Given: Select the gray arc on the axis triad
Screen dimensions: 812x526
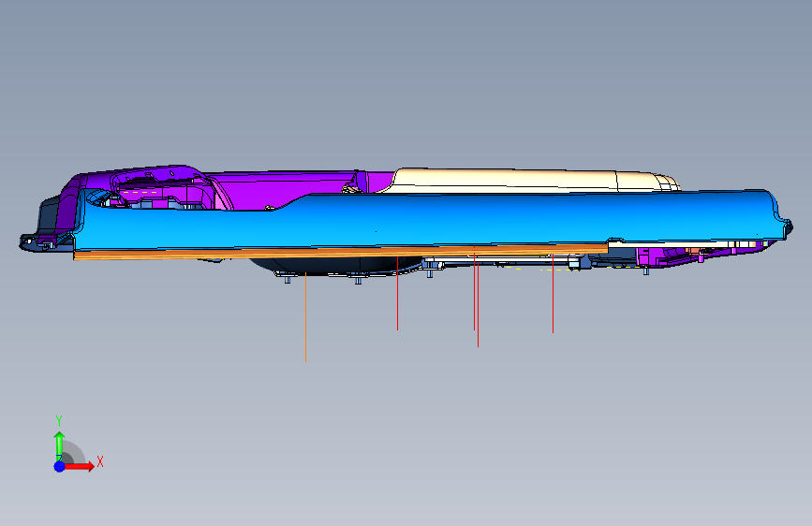Looking at the screenshot, I should coord(75,451).
